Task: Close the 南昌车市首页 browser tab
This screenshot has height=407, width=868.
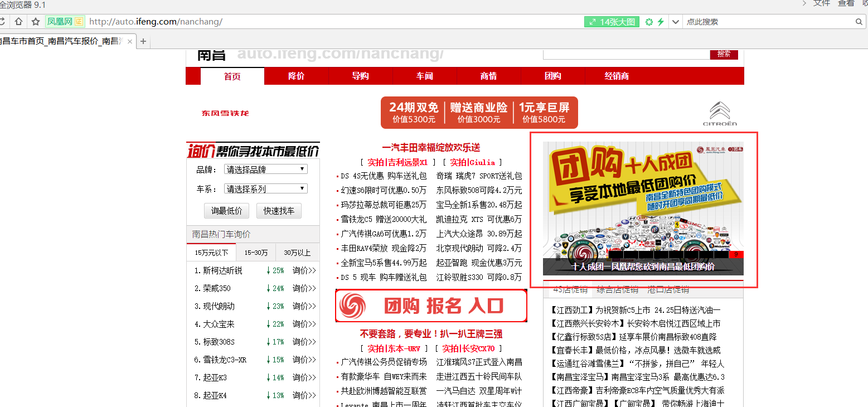Action: (130, 41)
